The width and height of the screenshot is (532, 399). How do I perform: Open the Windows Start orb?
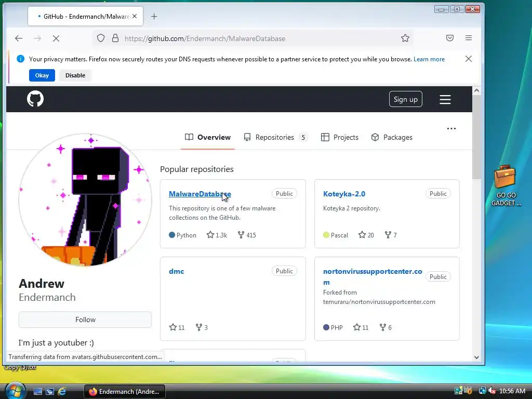(15, 391)
